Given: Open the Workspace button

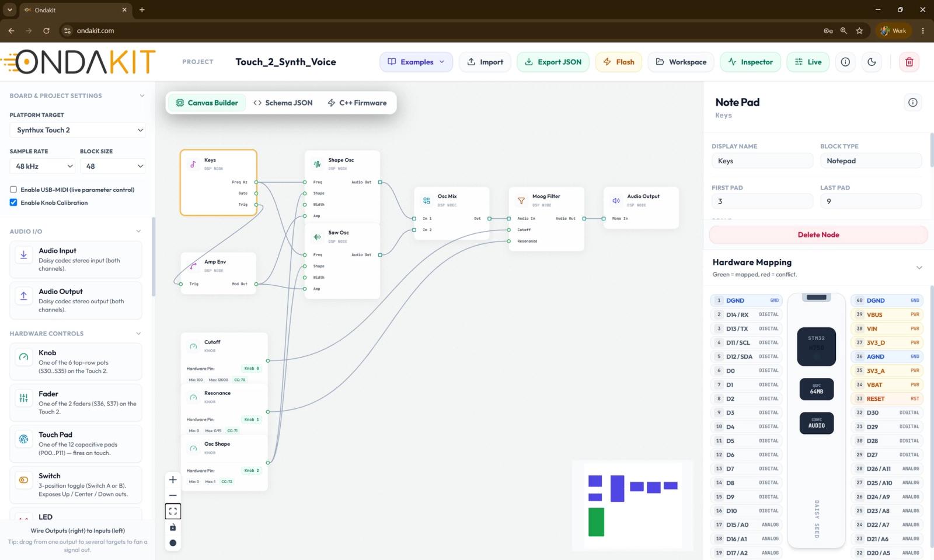Looking at the screenshot, I should 681,62.
